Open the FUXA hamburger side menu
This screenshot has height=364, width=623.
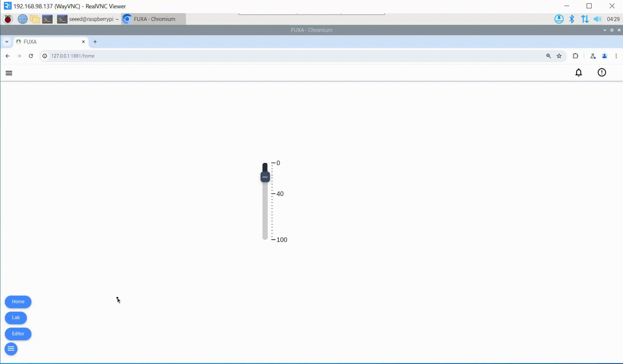click(x=9, y=73)
